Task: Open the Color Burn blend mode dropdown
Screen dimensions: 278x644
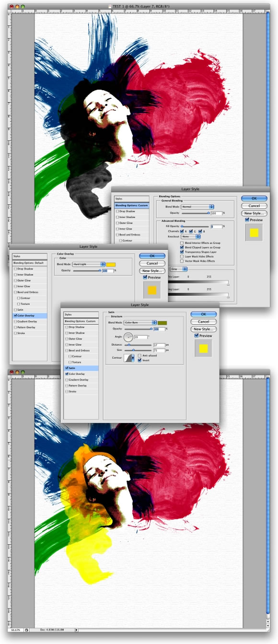Action: coord(140,323)
